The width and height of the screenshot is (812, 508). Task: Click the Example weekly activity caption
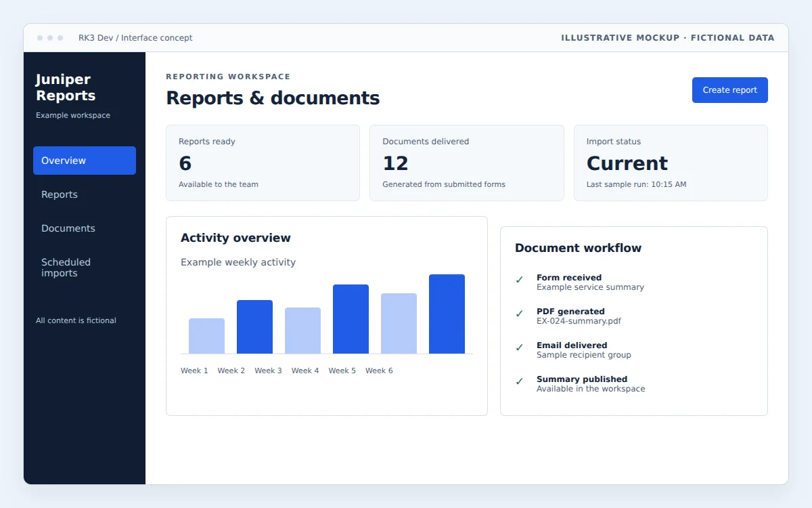pyautogui.click(x=238, y=262)
